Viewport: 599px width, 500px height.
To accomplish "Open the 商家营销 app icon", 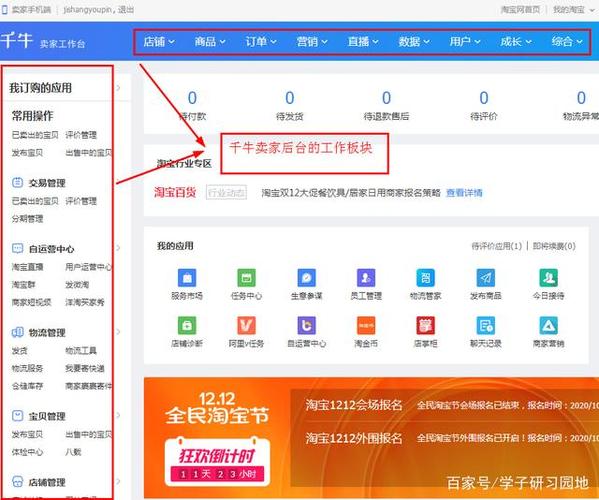I will click(x=549, y=325).
